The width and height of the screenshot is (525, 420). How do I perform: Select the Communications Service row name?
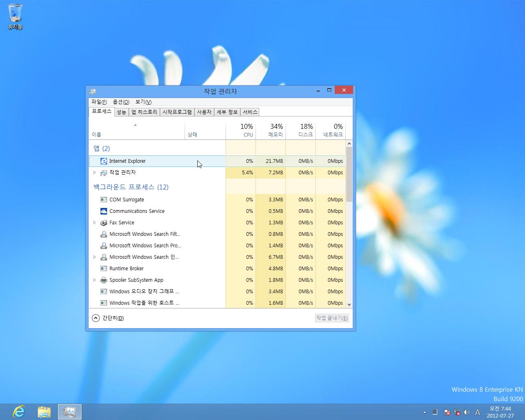[137, 211]
